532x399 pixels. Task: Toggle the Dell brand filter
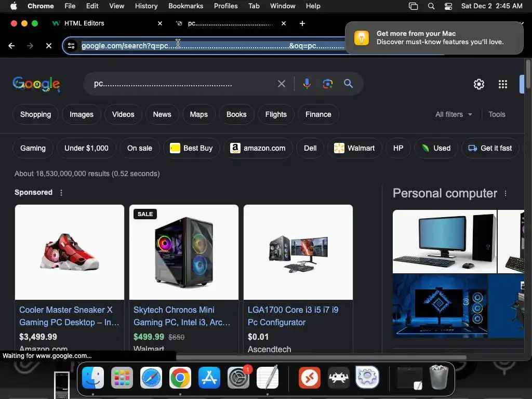[310, 148]
